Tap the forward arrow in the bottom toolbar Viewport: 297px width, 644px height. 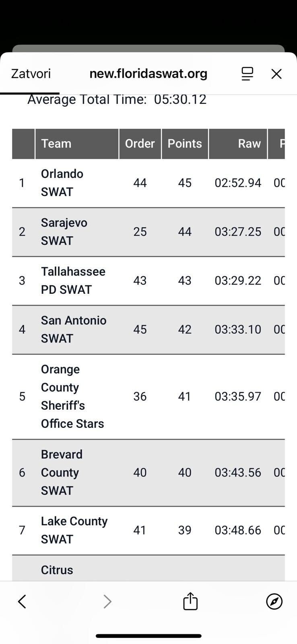107,602
